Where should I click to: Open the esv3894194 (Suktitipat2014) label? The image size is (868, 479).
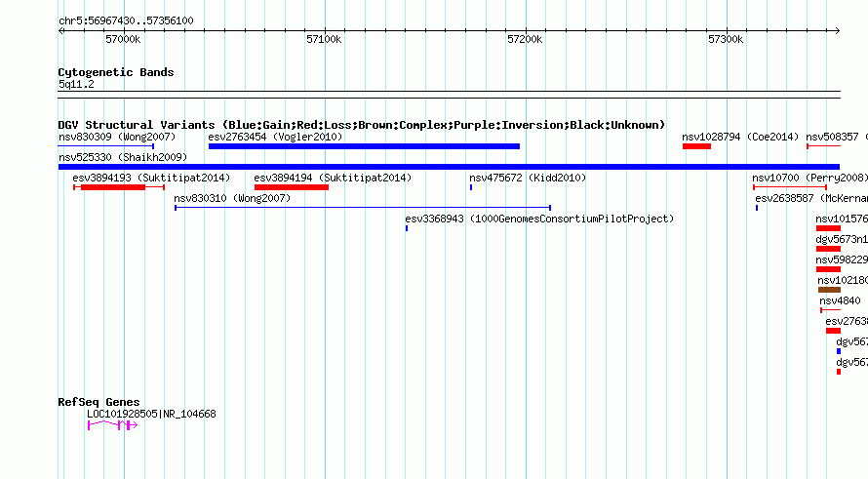click(333, 178)
